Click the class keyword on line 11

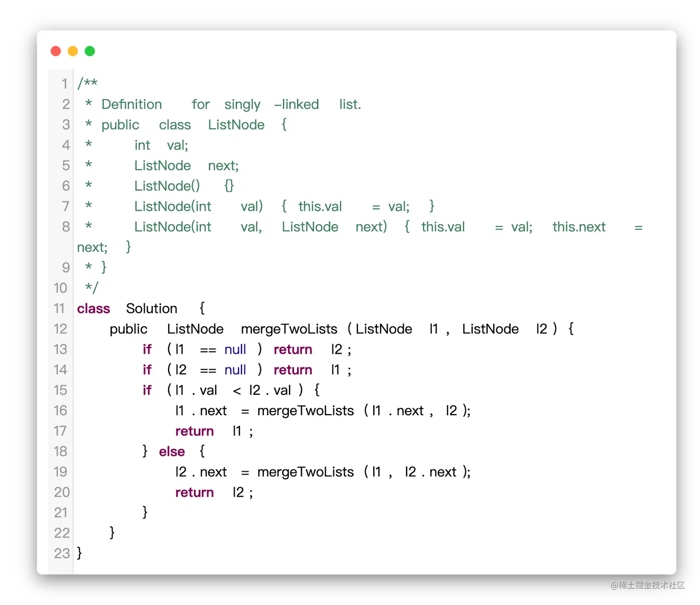tap(94, 308)
